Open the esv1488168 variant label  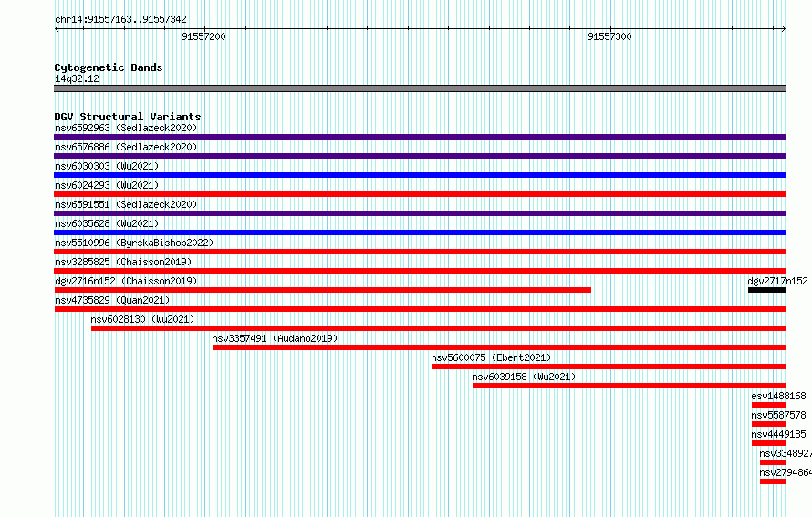pyautogui.click(x=778, y=396)
